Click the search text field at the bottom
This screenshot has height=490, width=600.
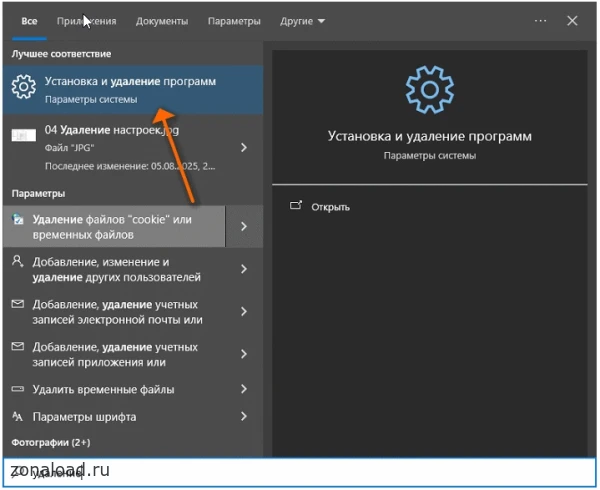pyautogui.click(x=300, y=472)
